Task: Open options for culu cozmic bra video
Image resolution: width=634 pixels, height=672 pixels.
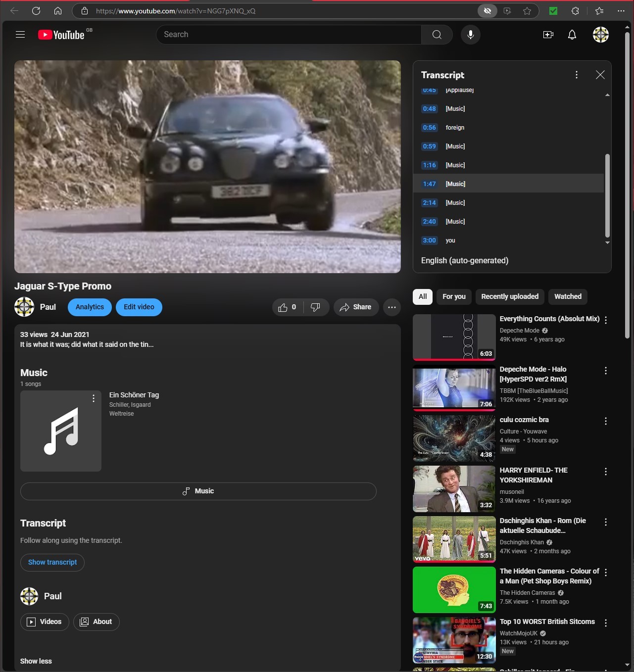Action: [606, 421]
